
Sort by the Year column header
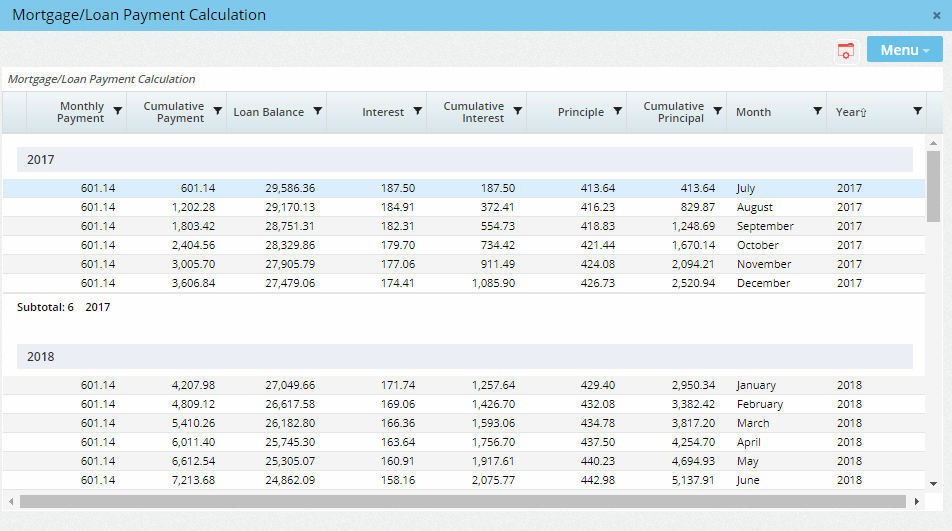[850, 112]
